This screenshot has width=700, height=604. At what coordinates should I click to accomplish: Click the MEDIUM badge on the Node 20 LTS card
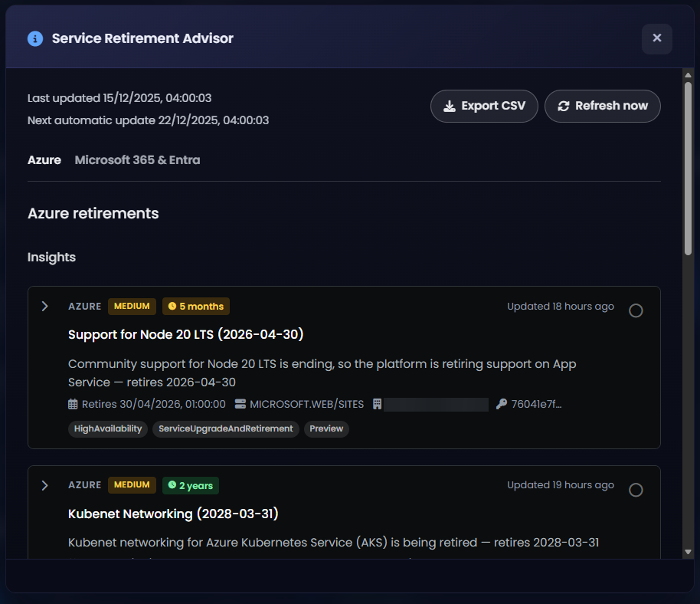coord(132,306)
